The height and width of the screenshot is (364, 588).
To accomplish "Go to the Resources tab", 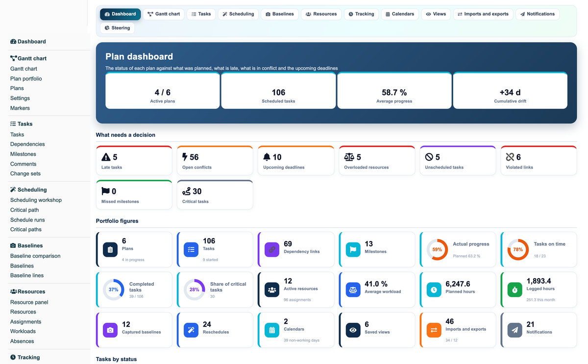I will click(x=321, y=14).
